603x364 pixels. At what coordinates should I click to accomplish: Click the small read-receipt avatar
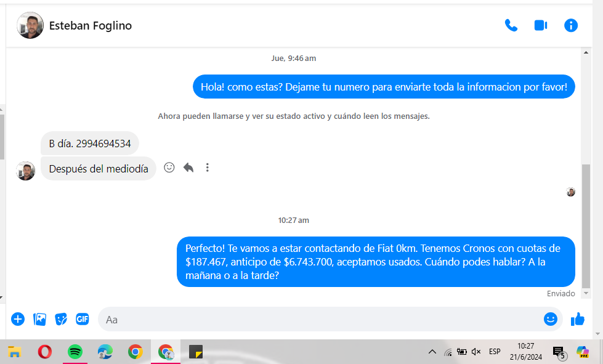coord(571,192)
